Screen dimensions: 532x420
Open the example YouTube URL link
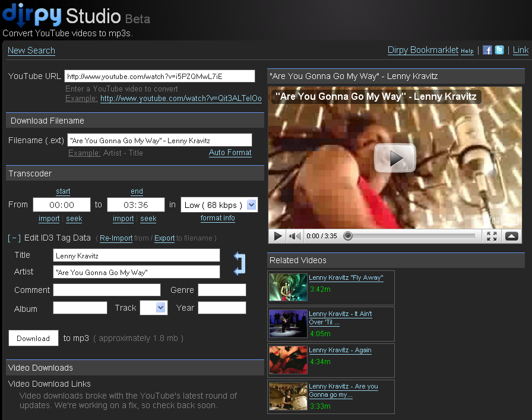pos(181,99)
